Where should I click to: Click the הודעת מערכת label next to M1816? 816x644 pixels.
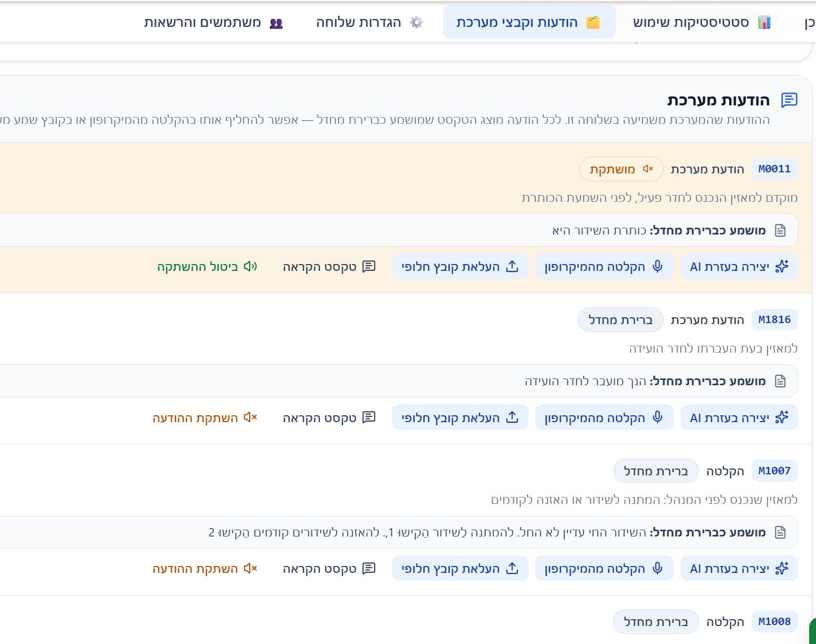707,320
